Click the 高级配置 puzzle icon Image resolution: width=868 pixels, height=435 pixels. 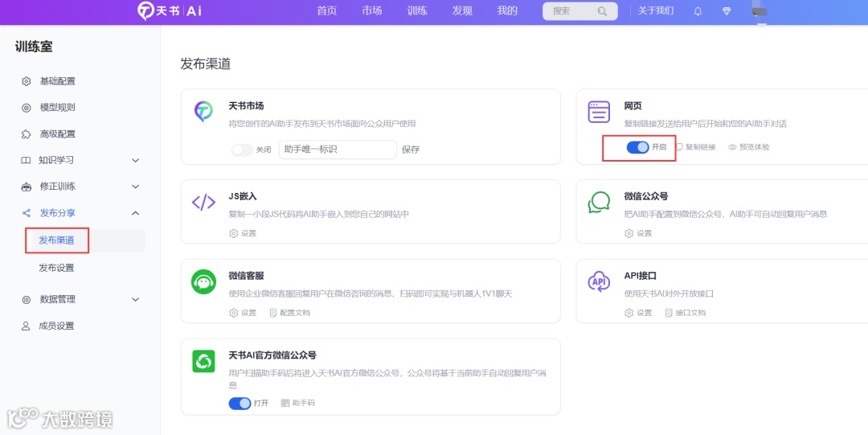tap(26, 134)
